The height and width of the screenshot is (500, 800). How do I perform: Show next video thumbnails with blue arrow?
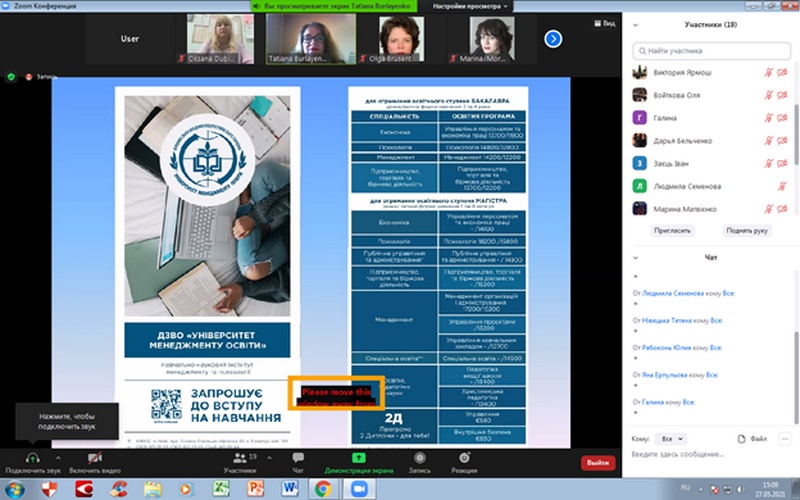tap(552, 38)
